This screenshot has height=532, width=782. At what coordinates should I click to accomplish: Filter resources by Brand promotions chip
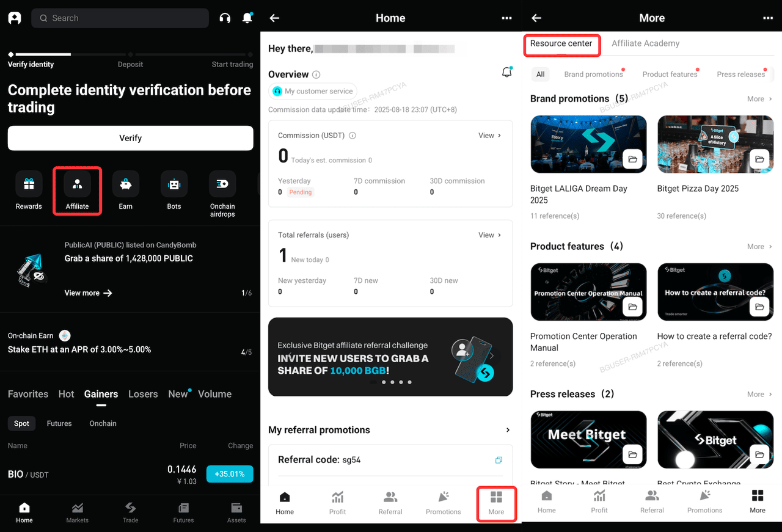tap(593, 75)
